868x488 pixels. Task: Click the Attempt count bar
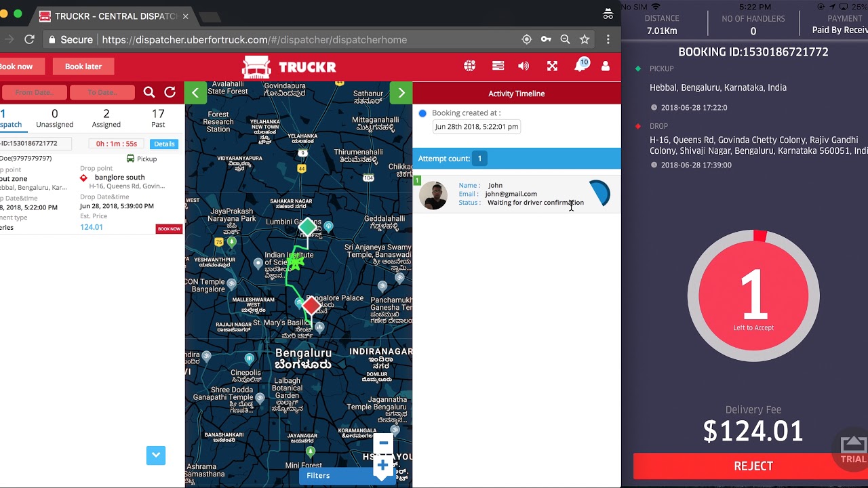[517, 159]
